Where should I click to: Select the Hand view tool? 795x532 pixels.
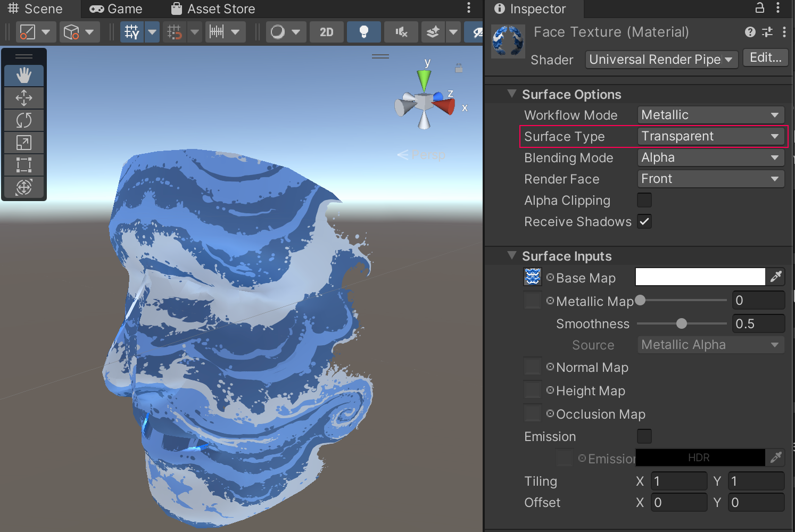(24, 76)
